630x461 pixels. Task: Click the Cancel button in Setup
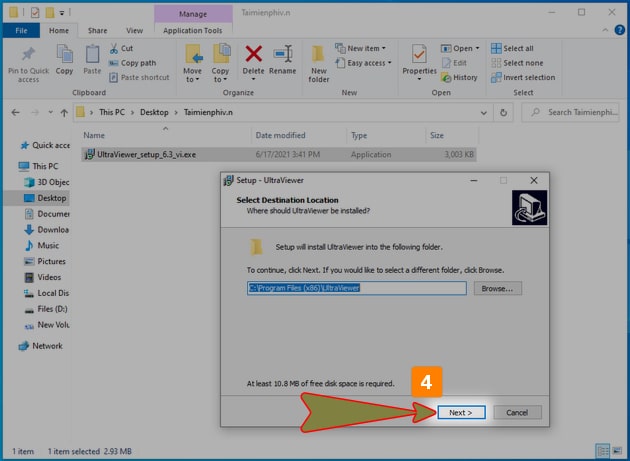pyautogui.click(x=517, y=412)
